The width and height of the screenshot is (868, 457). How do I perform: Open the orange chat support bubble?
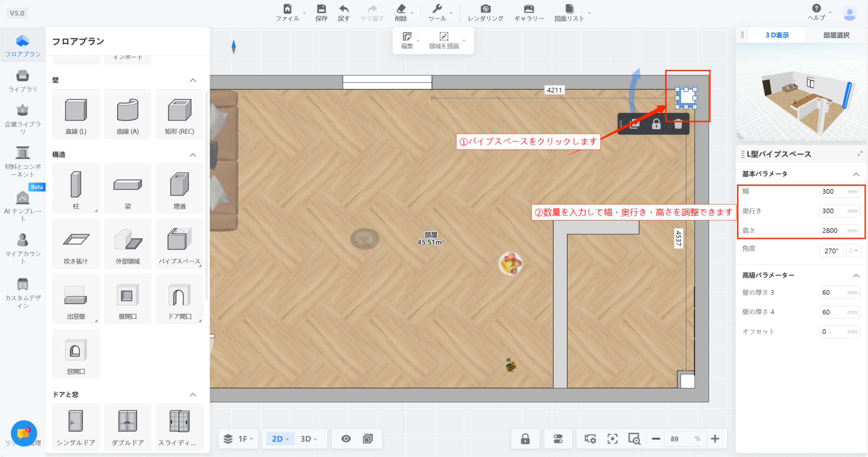[23, 433]
